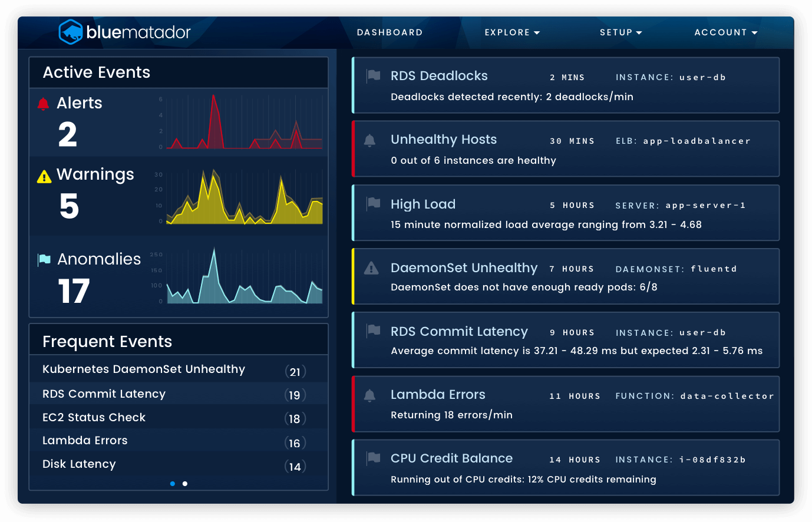The width and height of the screenshot is (812, 522).
Task: Click 'SERVER: app-server-1' label
Action: pyautogui.click(x=681, y=206)
